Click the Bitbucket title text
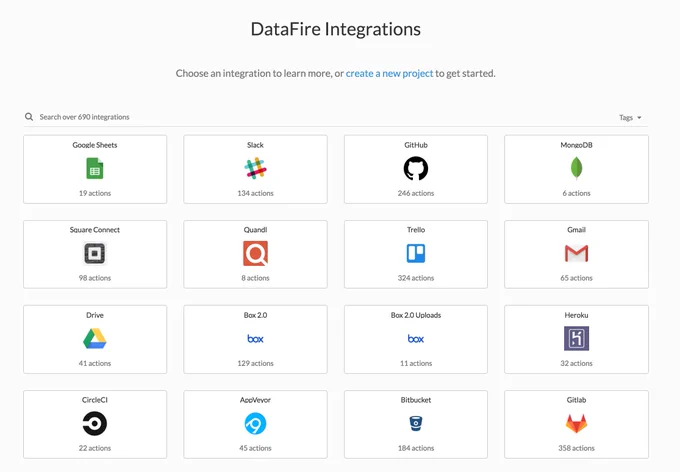This screenshot has width=680, height=472. 416,400
